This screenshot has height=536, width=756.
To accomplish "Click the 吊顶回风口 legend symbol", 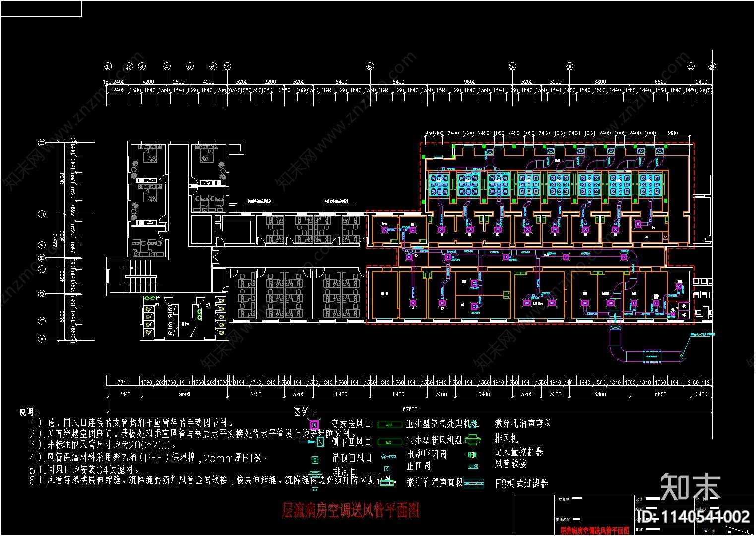I will (315, 460).
